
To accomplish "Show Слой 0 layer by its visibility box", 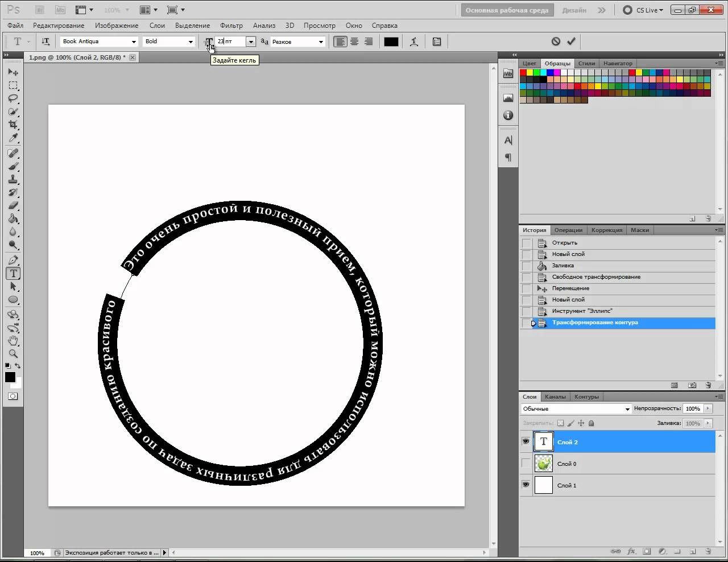I will click(526, 464).
